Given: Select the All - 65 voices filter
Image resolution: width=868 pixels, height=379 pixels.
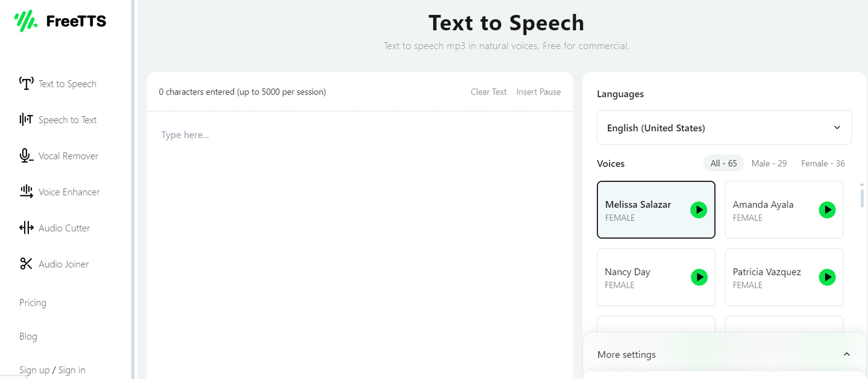Looking at the screenshot, I should pyautogui.click(x=724, y=163).
